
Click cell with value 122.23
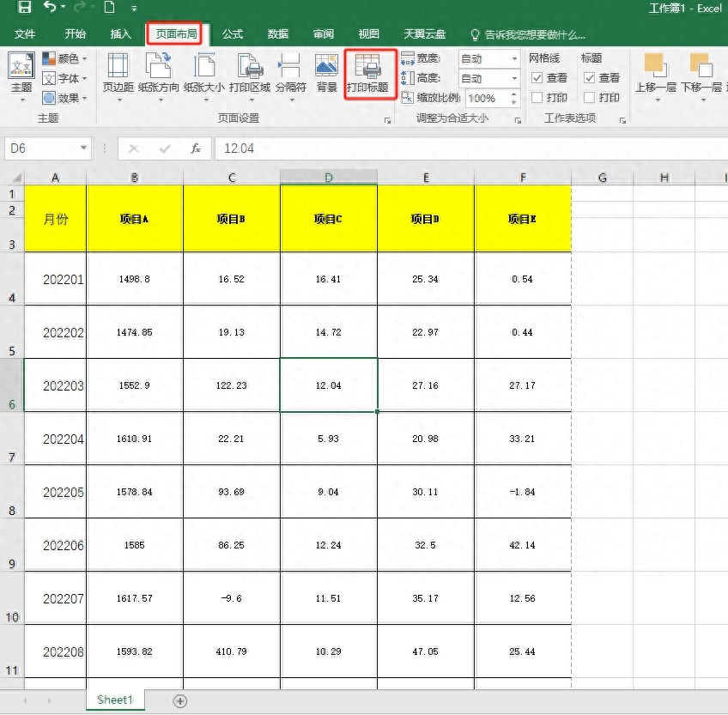point(232,385)
